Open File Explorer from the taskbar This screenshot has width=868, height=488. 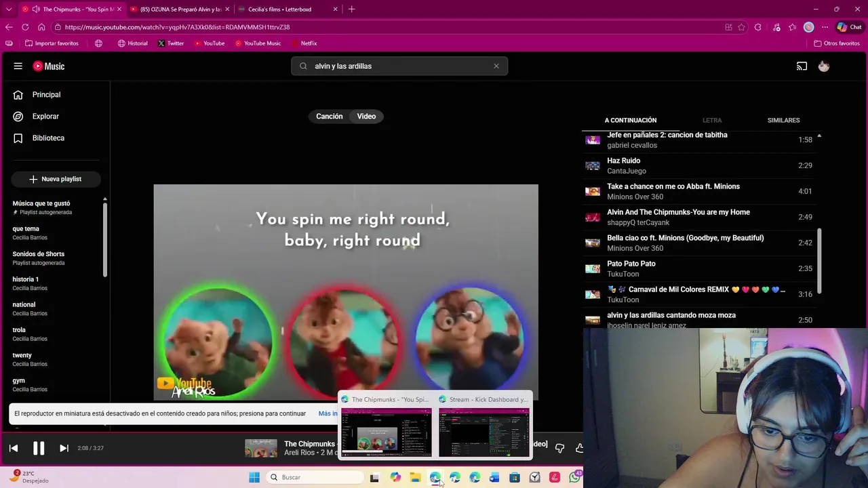(x=415, y=477)
